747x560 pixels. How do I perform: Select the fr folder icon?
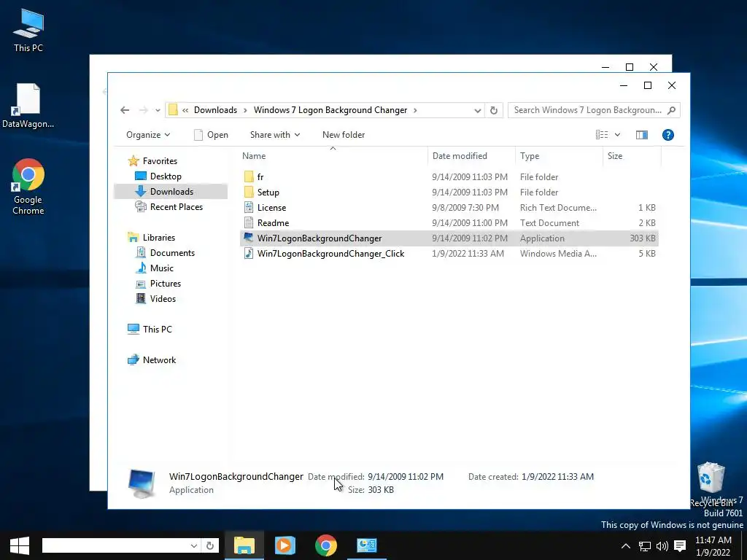point(249,177)
